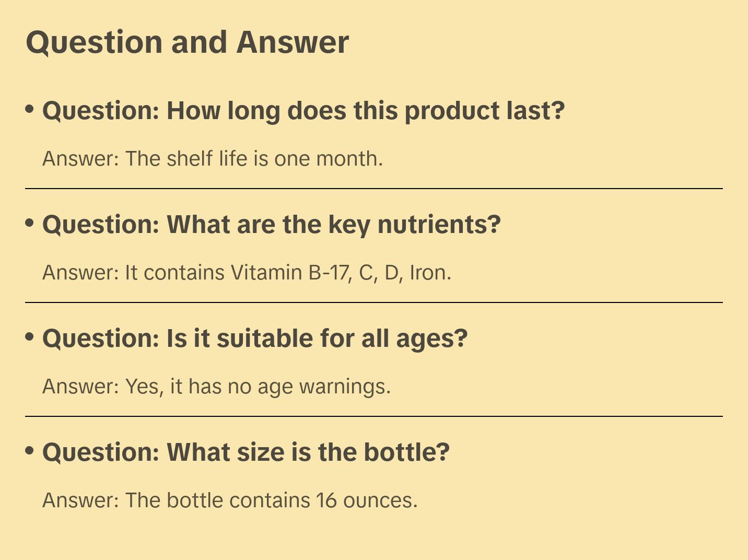Click the divider line below the nutrients answer
748x560 pixels.
coord(374,302)
